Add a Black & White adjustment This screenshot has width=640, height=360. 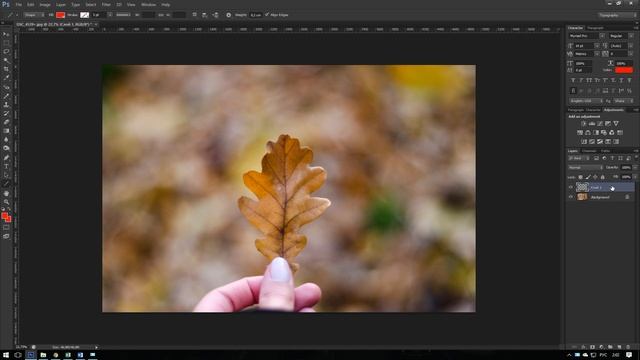(596, 133)
